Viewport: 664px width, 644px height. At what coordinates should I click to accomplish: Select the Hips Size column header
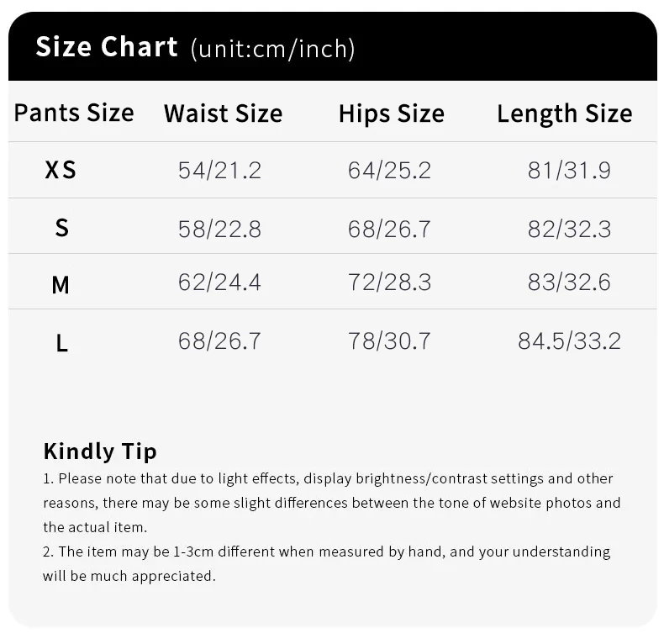[391, 113]
